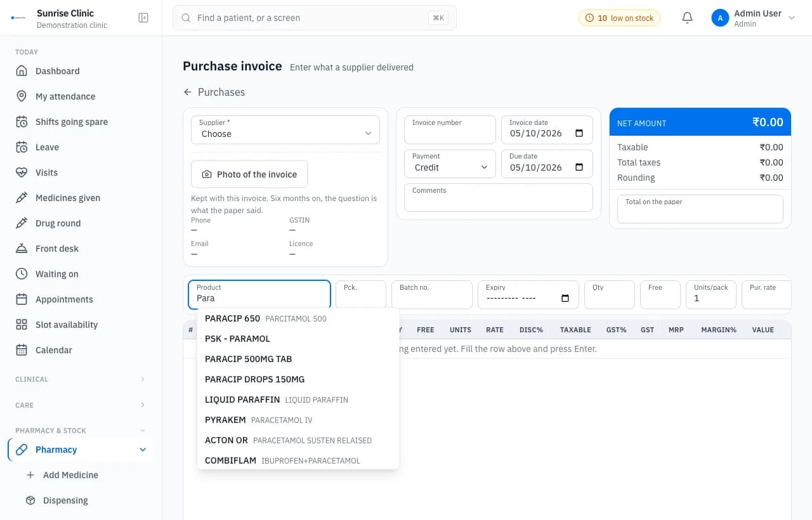Open the Admin User account menu

click(753, 18)
